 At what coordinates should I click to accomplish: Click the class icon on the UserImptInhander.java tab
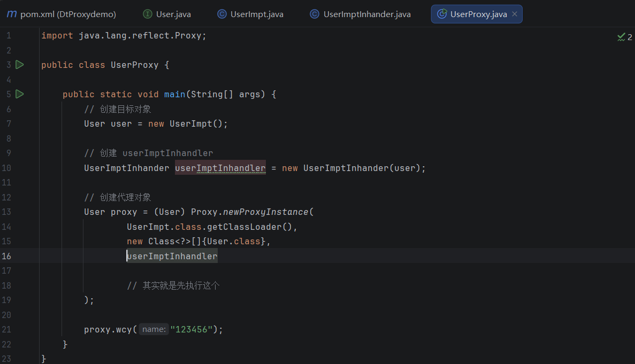315,14
